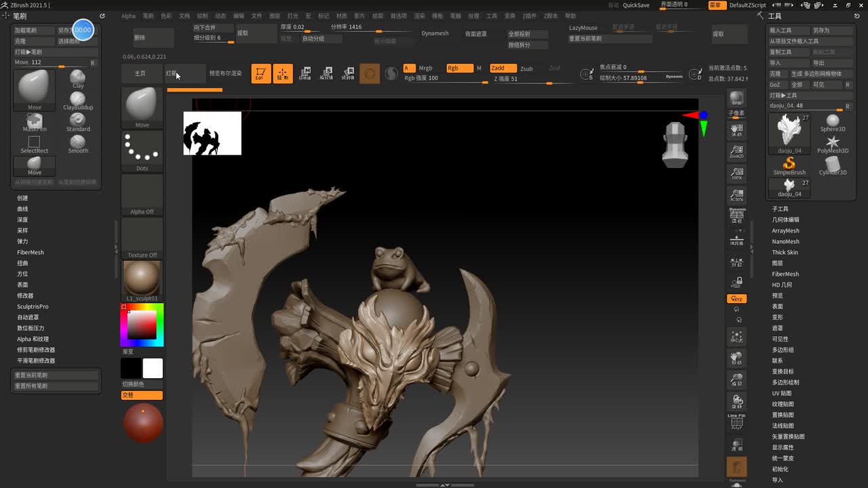Viewport: 868px width, 488px height.
Task: Expand the 几何体编辑 section
Action: (x=785, y=220)
